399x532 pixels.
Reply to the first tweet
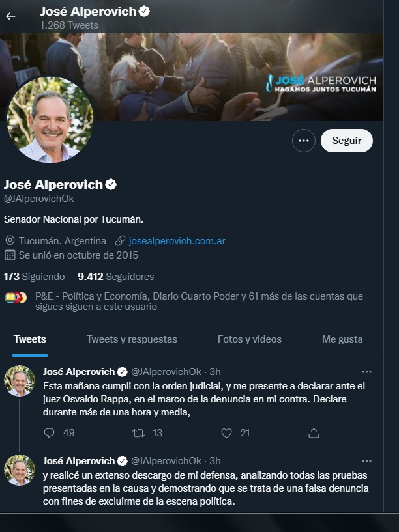click(x=50, y=433)
